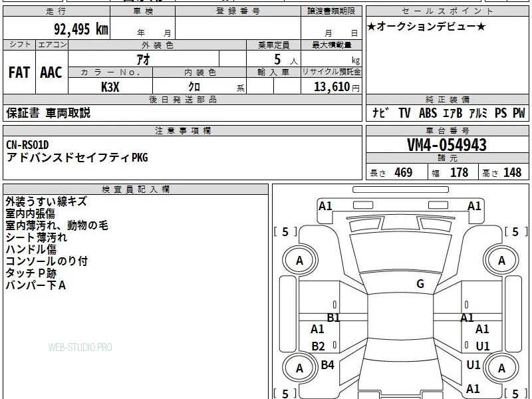The height and width of the screenshot is (399, 532).
Task: Click the 譲渡書類期限 column header
Action: coord(331,11)
